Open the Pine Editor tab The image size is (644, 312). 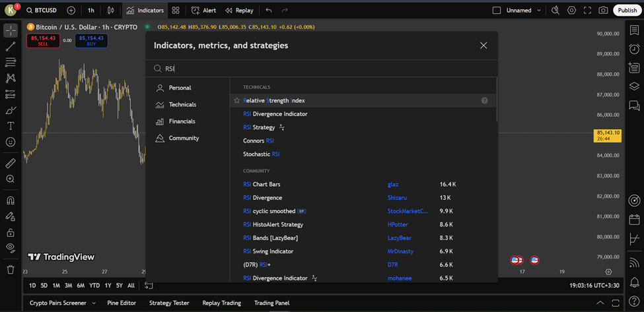click(x=122, y=303)
